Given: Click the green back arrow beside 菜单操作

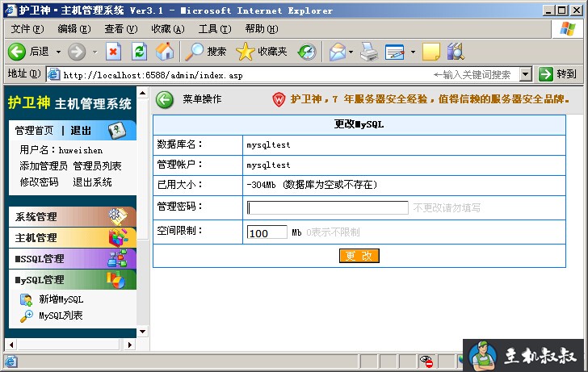Looking at the screenshot, I should click(165, 99).
